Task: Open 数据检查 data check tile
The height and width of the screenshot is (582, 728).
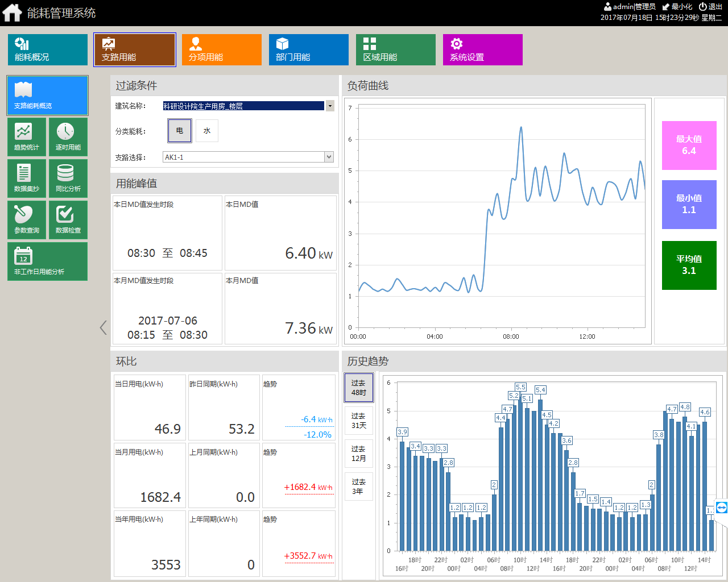Action: click(x=68, y=220)
